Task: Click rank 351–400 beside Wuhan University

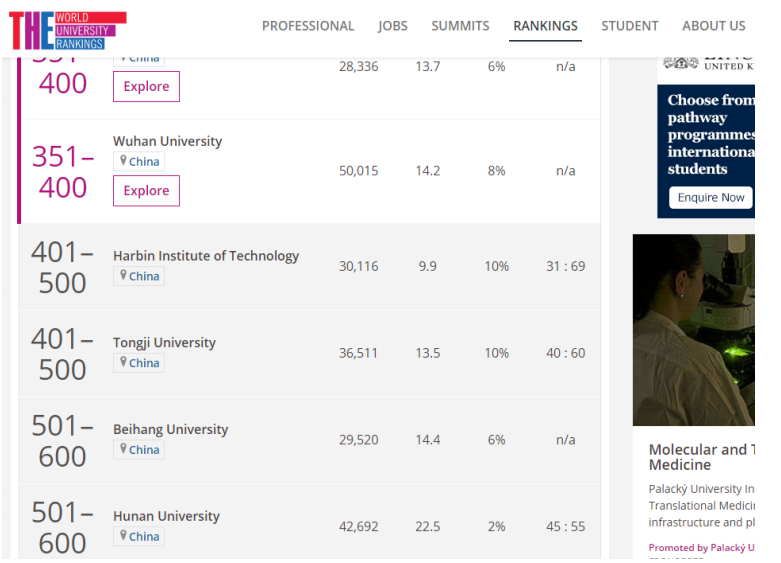Action: 63,172
